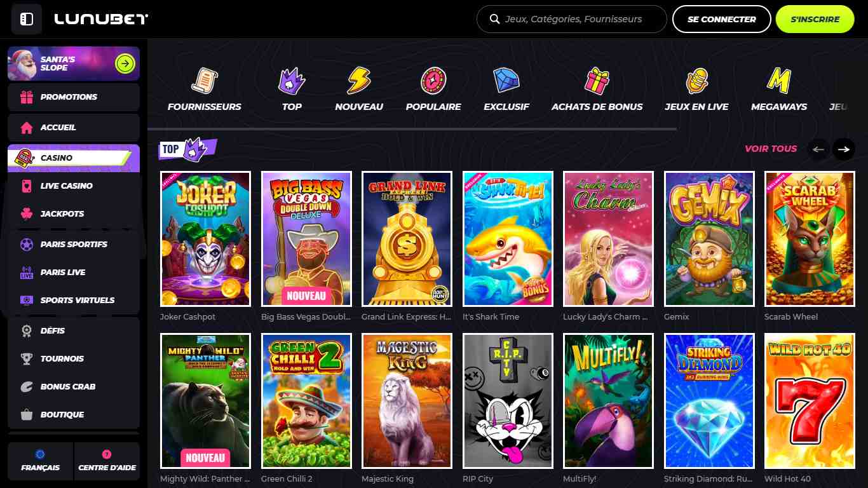Open the Boutique menu label
The height and width of the screenshot is (488, 868).
click(x=62, y=415)
